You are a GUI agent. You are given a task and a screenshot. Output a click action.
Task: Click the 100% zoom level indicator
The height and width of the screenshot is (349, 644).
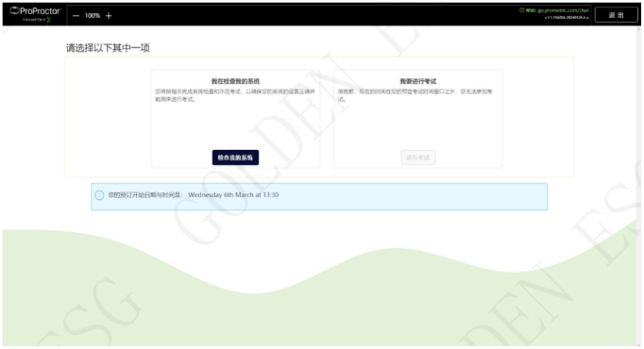(93, 16)
